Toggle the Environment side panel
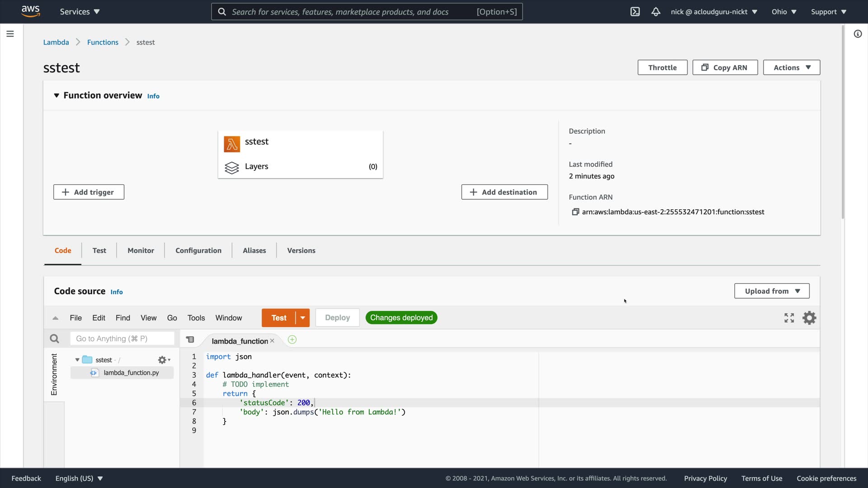Screen dimensions: 868x488 coord(54,375)
